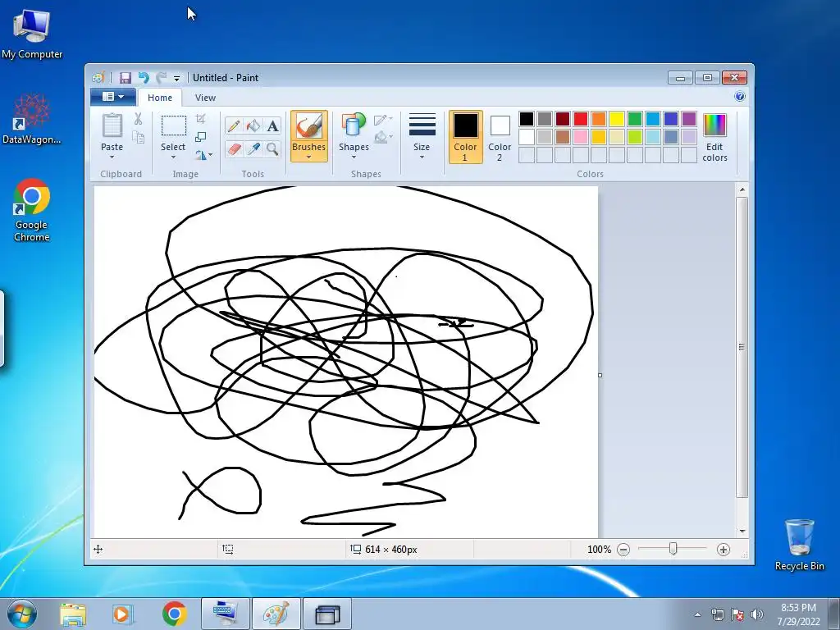
Task: Open the Rotate or flip dropdown
Action: pyautogui.click(x=203, y=155)
